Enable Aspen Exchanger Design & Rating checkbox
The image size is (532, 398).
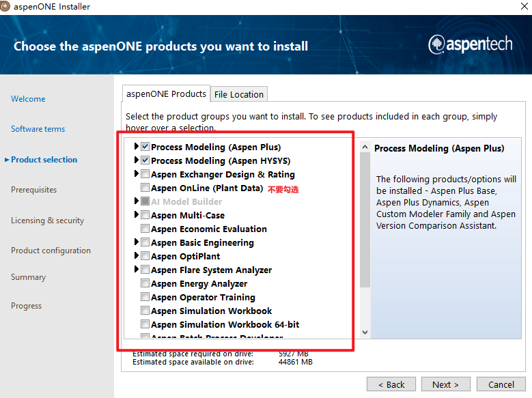[145, 174]
